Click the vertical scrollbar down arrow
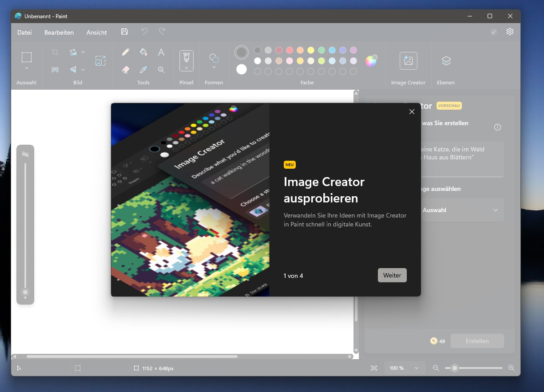Screen dimensions: 544x392 pyautogui.click(x=356, y=351)
